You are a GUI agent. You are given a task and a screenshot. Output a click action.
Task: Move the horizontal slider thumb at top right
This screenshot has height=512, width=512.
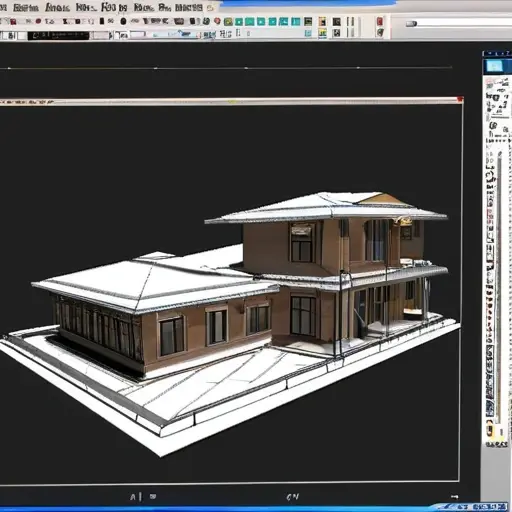(x=411, y=24)
